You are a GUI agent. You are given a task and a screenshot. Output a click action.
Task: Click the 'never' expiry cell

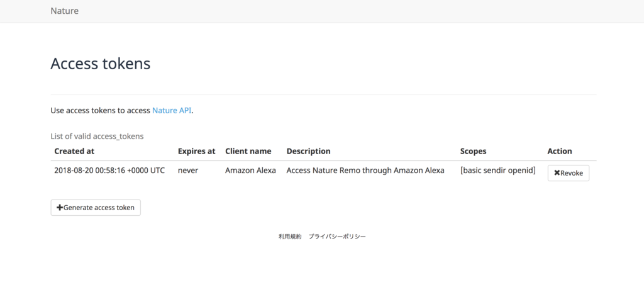(188, 170)
